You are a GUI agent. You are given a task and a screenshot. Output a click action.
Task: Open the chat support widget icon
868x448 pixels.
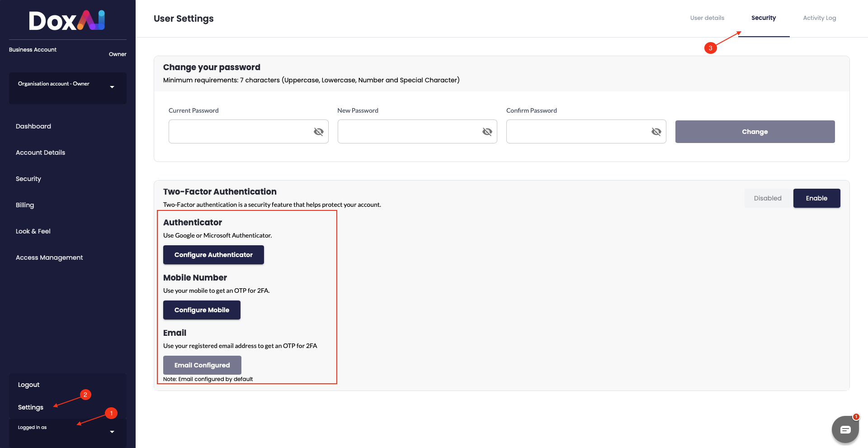coord(845,429)
